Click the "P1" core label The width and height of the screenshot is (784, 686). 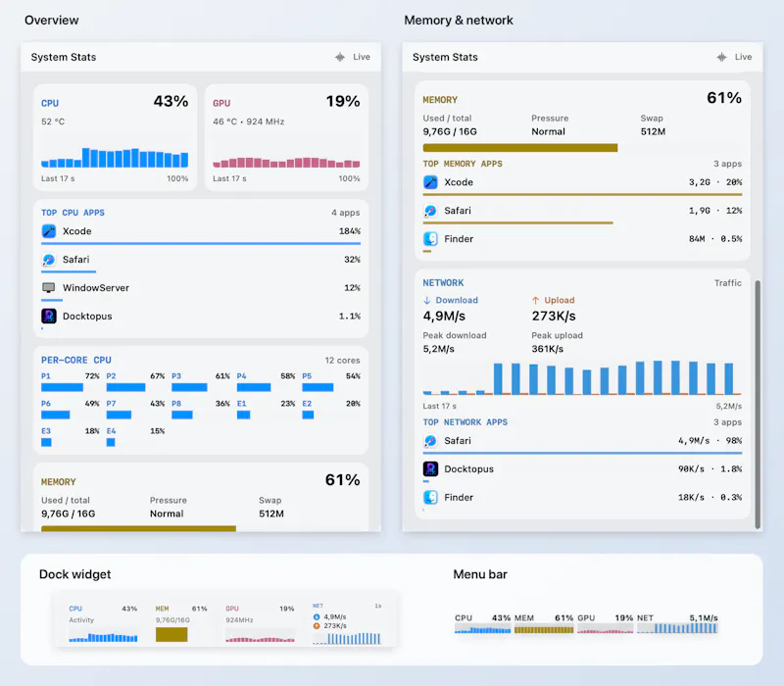point(46,376)
